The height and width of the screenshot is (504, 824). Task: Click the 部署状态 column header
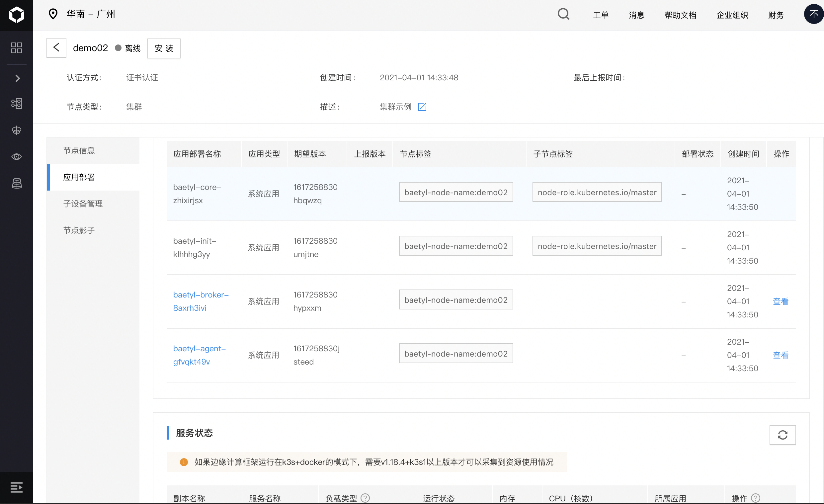tap(698, 154)
